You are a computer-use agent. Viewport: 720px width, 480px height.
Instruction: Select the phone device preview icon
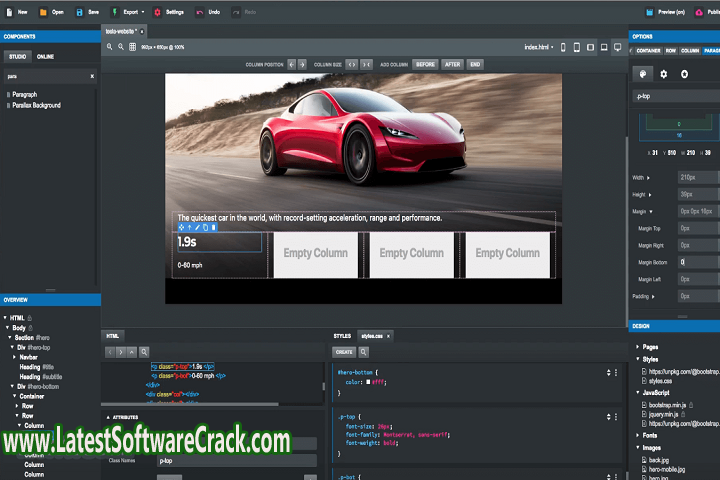[x=563, y=47]
